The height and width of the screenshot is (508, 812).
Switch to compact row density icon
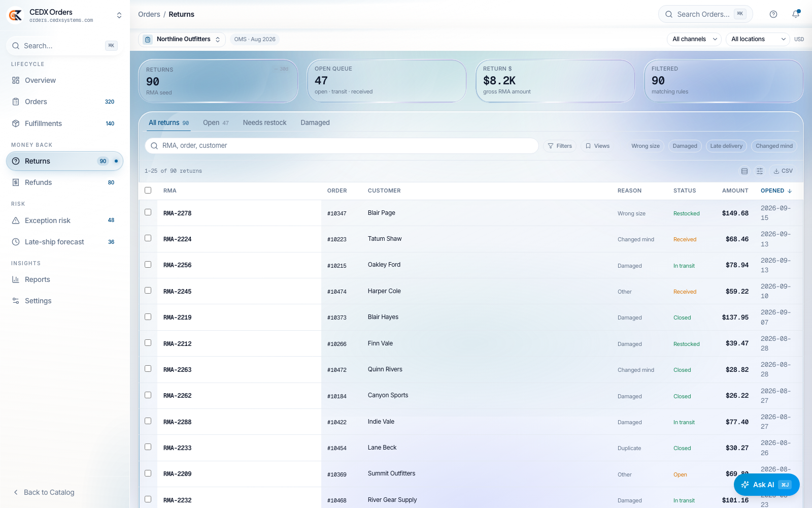pyautogui.click(x=745, y=171)
